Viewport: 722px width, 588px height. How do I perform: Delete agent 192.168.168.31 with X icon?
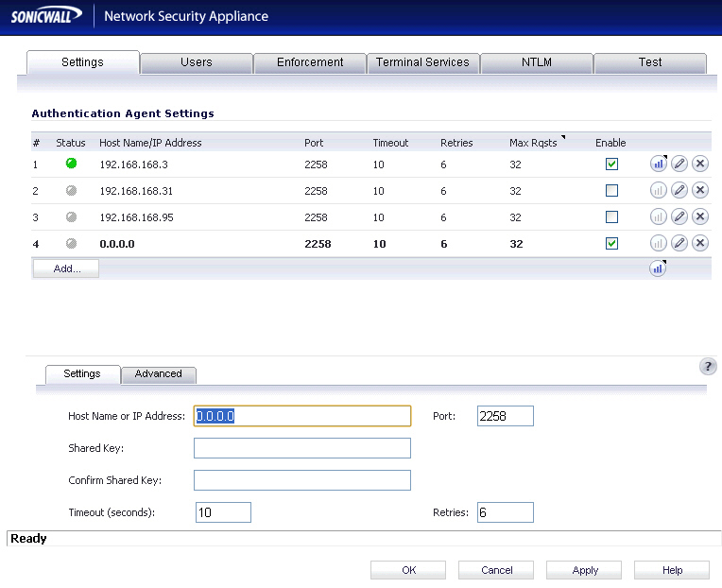pos(700,190)
